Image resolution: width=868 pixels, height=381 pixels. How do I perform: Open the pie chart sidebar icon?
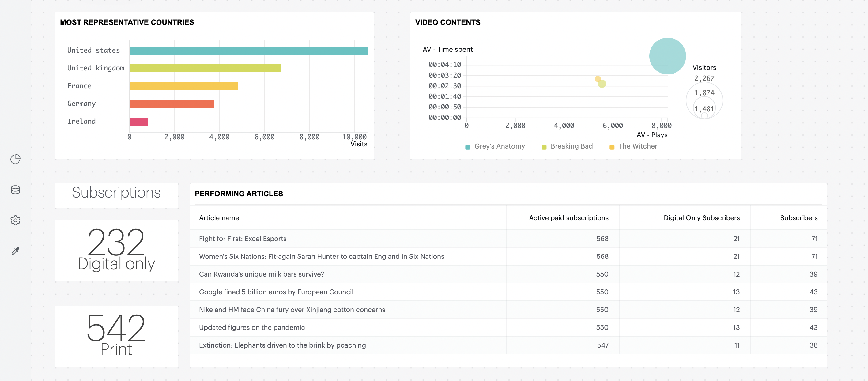coord(16,159)
